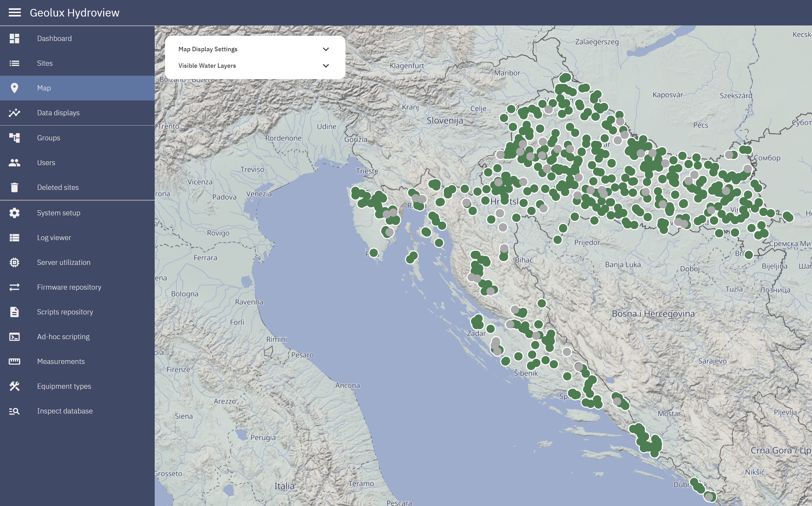
Task: Open Dashboard via its grid icon
Action: click(x=14, y=39)
